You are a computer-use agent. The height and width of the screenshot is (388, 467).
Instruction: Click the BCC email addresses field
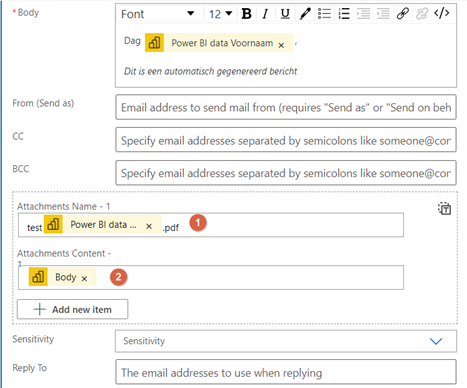(x=286, y=173)
